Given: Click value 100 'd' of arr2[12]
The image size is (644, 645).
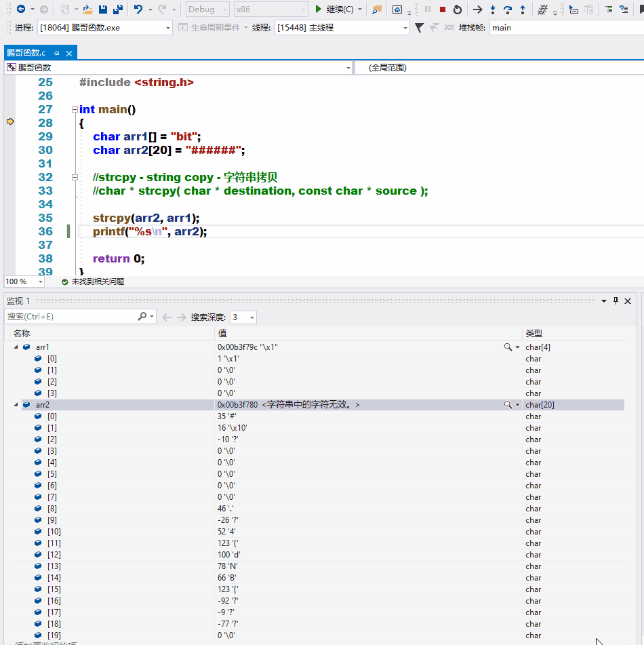Looking at the screenshot, I should (x=228, y=555).
